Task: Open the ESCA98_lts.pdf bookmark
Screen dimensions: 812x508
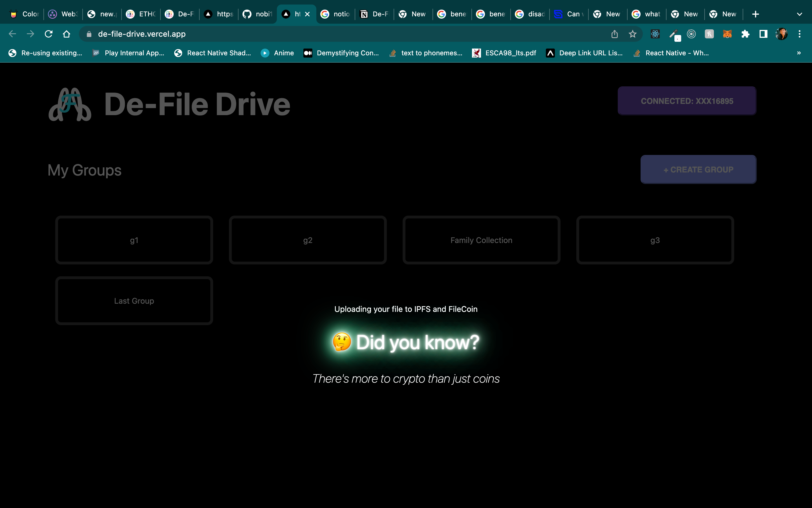Action: 504,53
